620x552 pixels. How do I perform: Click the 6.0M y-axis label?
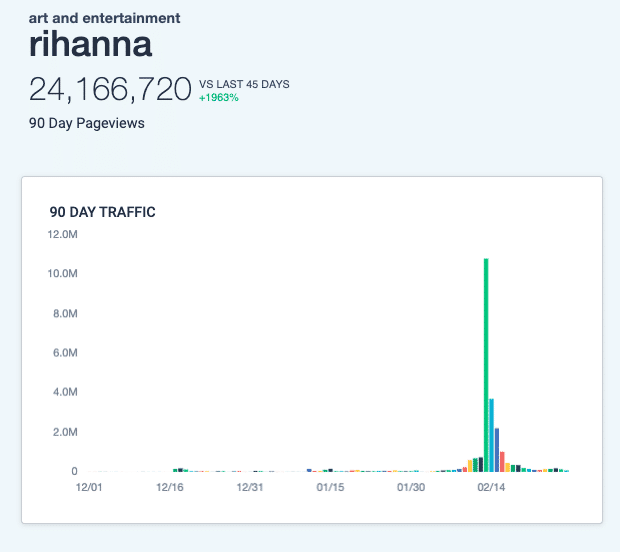(x=65, y=353)
